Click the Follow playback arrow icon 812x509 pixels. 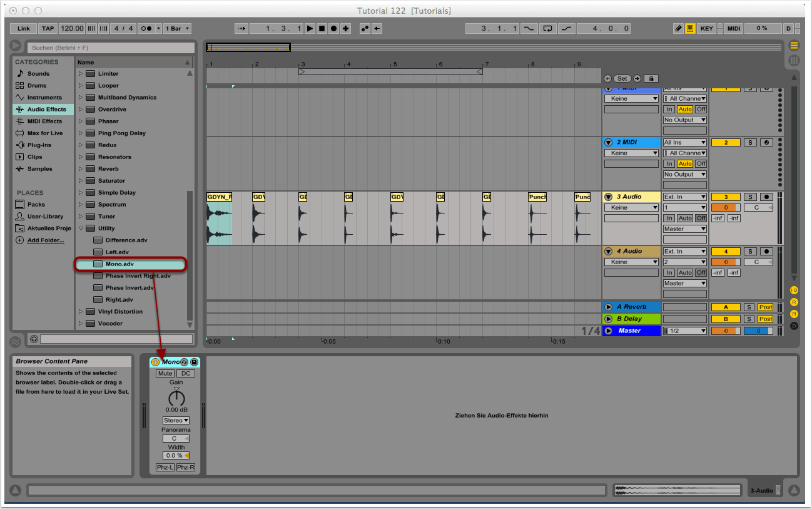(240, 28)
